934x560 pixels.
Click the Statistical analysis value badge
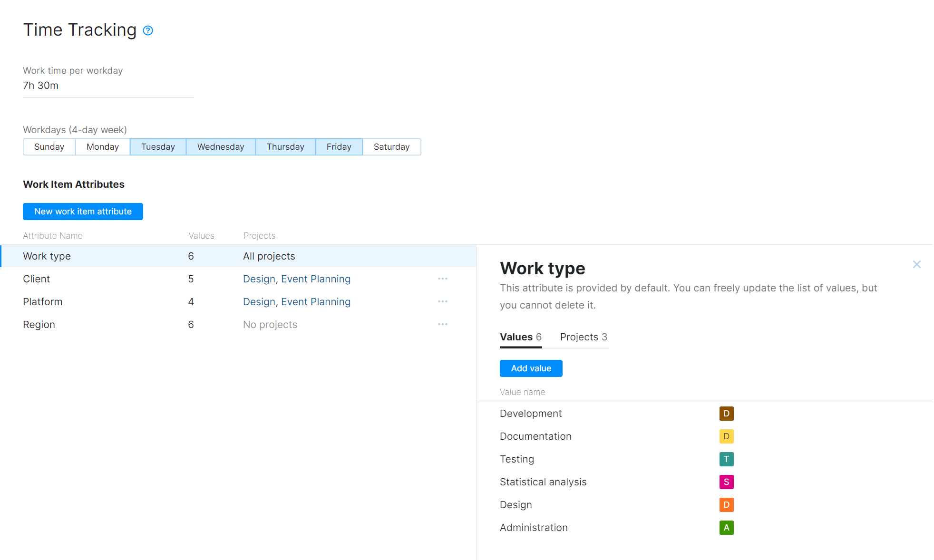point(726,482)
